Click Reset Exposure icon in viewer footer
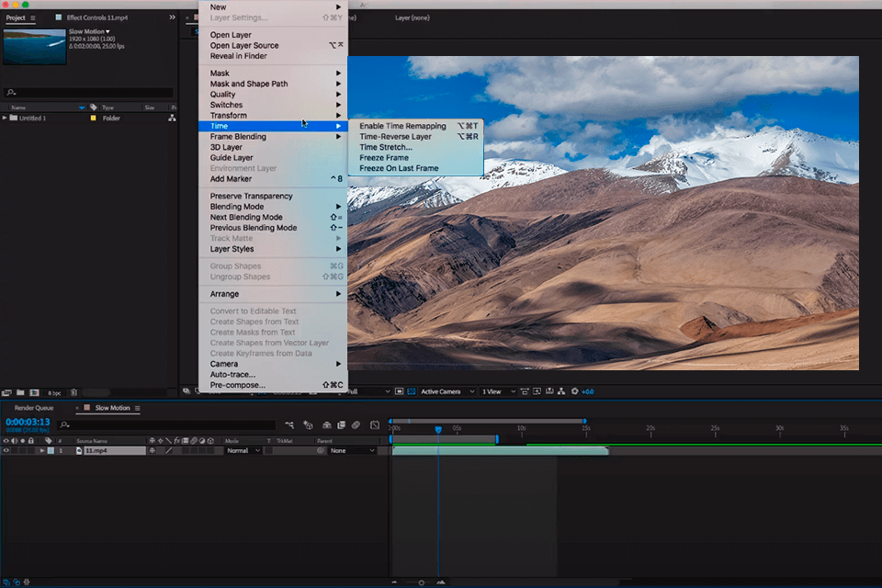Image resolution: width=882 pixels, height=588 pixels. [x=575, y=391]
